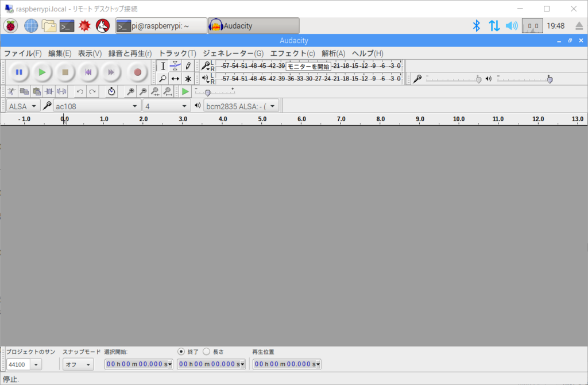The image size is (588, 385).
Task: Skip to the start of the project
Action: coord(88,72)
